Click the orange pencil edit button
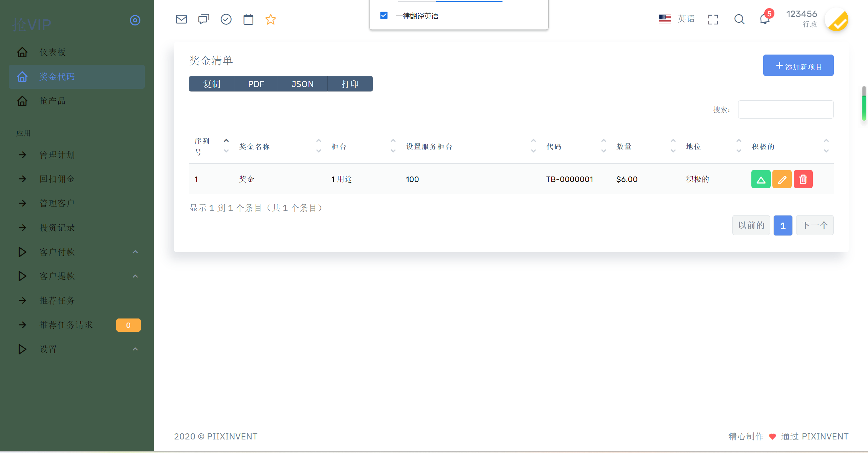 (x=782, y=179)
